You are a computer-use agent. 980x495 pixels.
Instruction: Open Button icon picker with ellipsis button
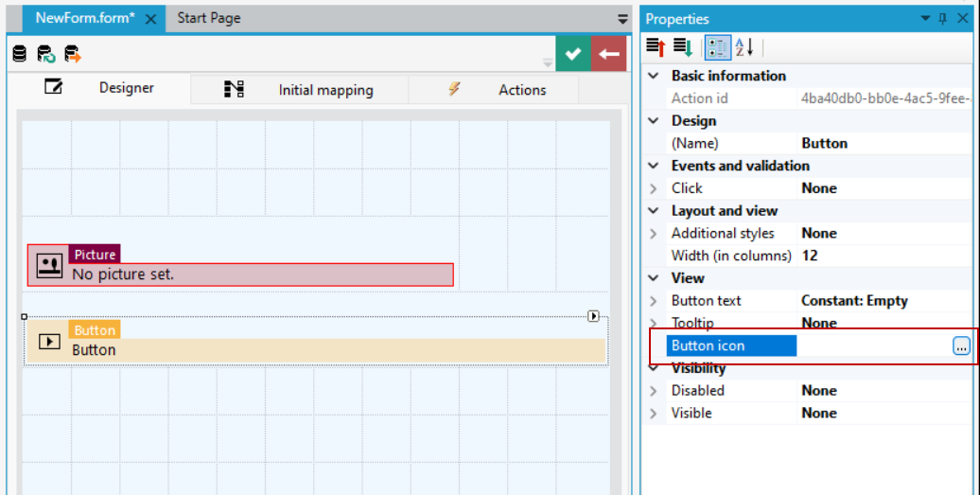[x=961, y=345]
